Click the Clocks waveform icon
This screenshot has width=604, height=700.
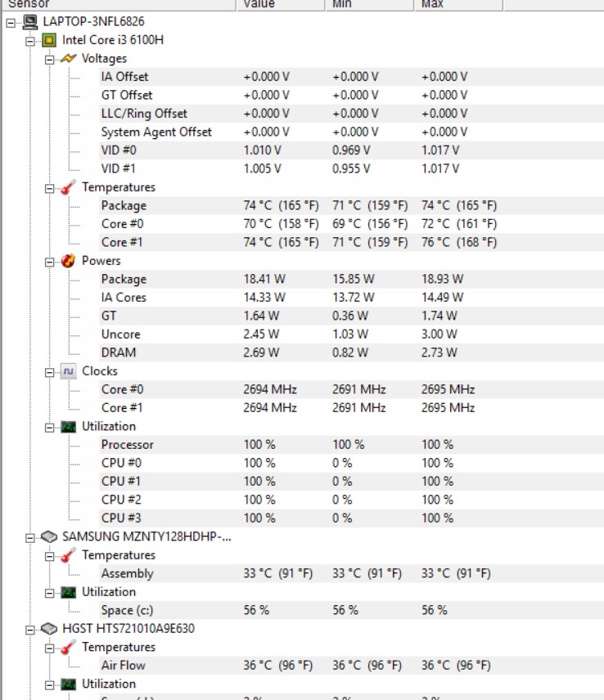[x=69, y=371]
